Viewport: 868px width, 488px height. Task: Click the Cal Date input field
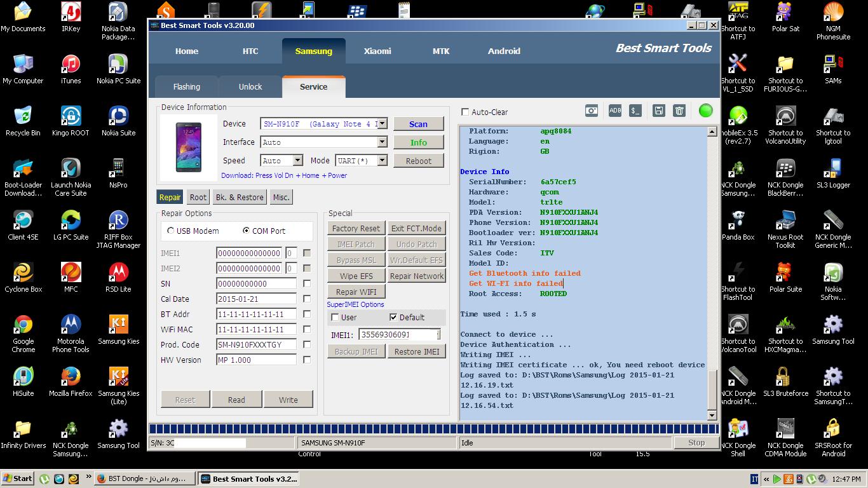pyautogui.click(x=256, y=299)
